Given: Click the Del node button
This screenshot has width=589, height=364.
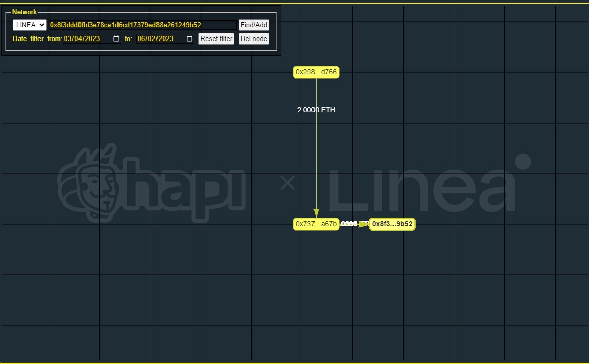Looking at the screenshot, I should pyautogui.click(x=254, y=38).
